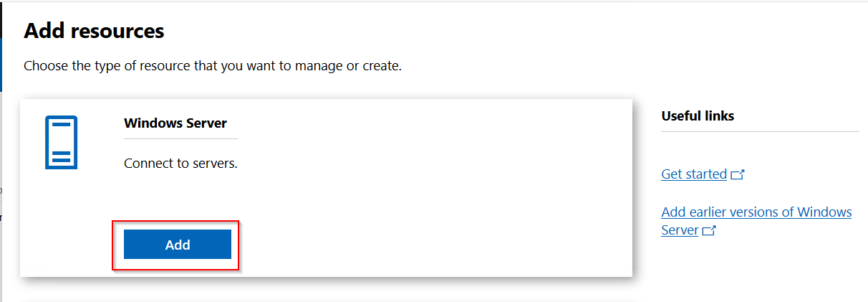The width and height of the screenshot is (868, 302).
Task: Click the Add resources heading
Action: (94, 32)
